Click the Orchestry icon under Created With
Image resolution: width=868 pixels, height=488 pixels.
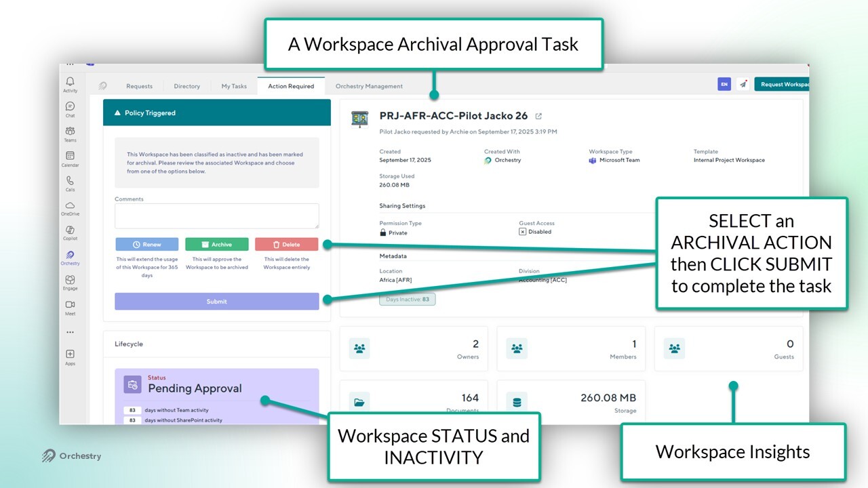tap(488, 161)
